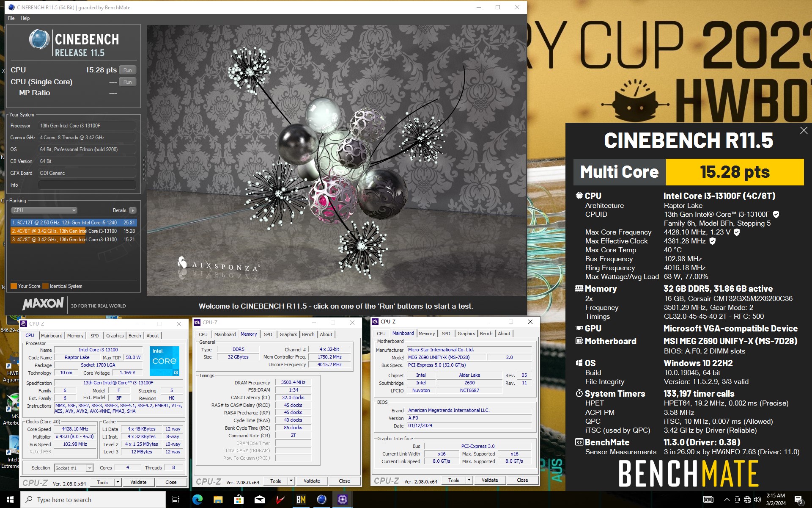The image size is (812, 508).
Task: Launch Microsoft Edge from taskbar
Action: tap(197, 500)
